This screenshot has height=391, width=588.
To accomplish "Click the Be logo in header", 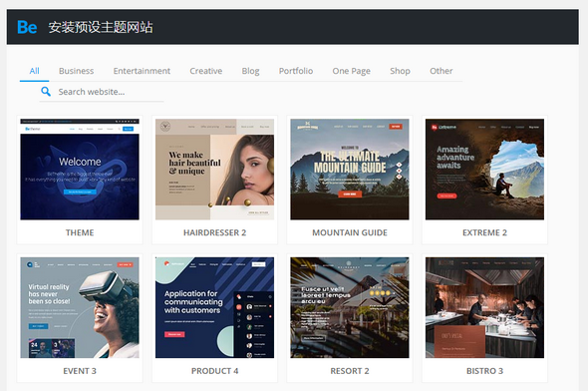I will tap(27, 27).
